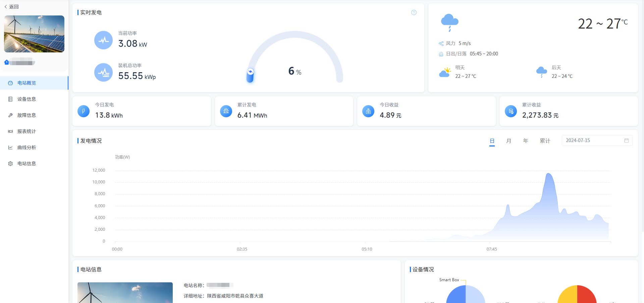Navigate to 故障信息 page
644x303 pixels.
pos(26,115)
